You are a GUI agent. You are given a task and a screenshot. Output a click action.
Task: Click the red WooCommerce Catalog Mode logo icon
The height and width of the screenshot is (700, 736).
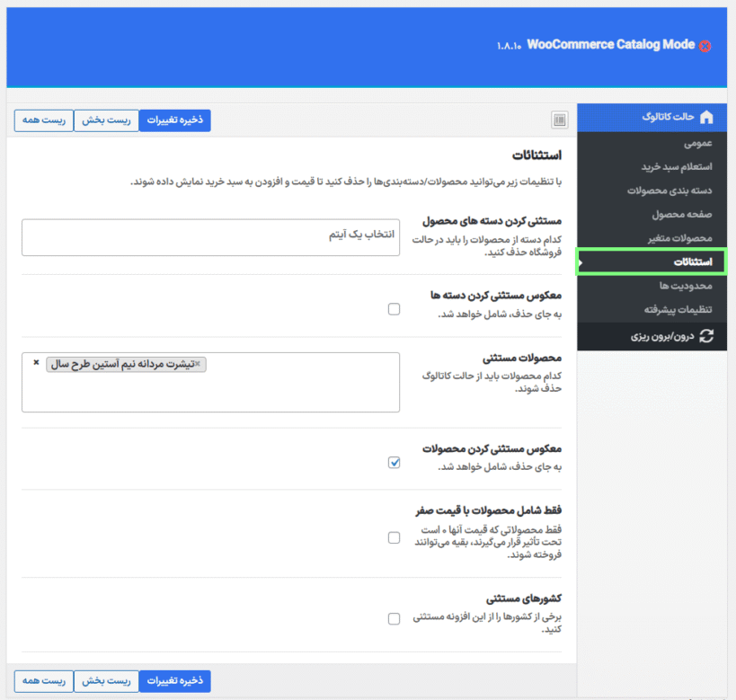[705, 46]
